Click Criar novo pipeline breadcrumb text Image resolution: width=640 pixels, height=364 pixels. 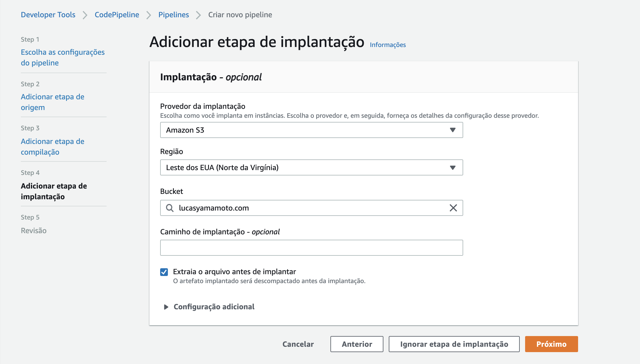[240, 15]
